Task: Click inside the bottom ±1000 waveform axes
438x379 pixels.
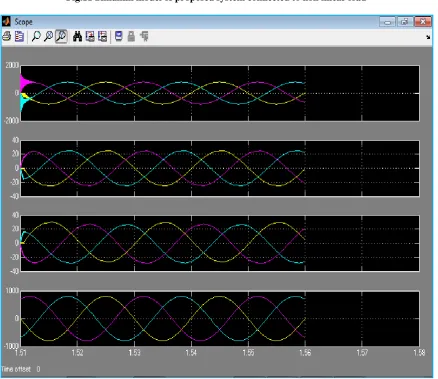Action: click(x=220, y=319)
